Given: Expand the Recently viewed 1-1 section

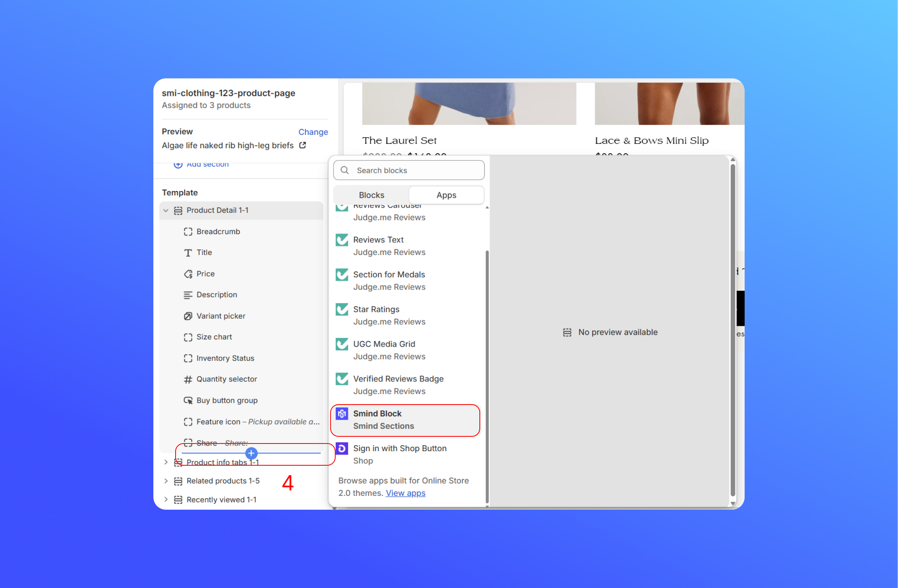Looking at the screenshot, I should (166, 500).
